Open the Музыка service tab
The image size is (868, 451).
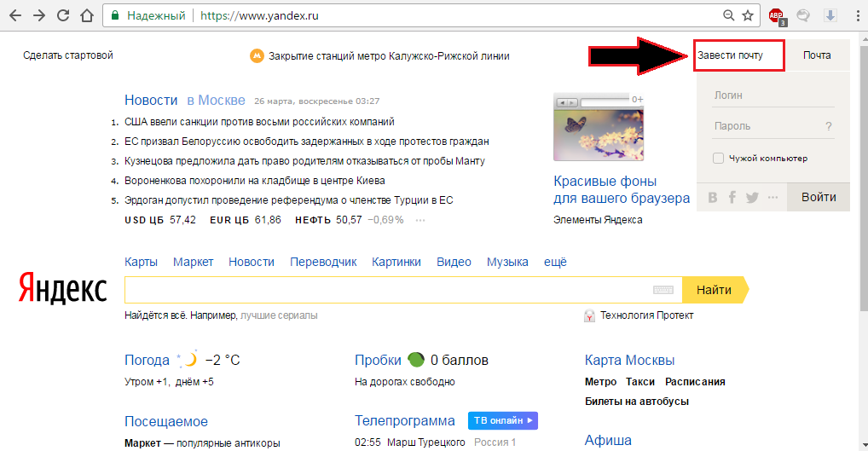click(x=507, y=262)
